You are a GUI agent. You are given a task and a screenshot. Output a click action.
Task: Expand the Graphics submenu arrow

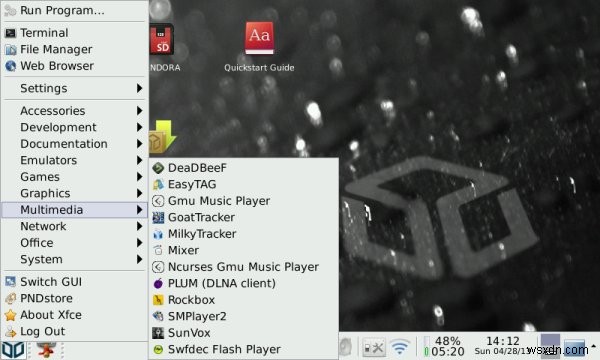[140, 193]
